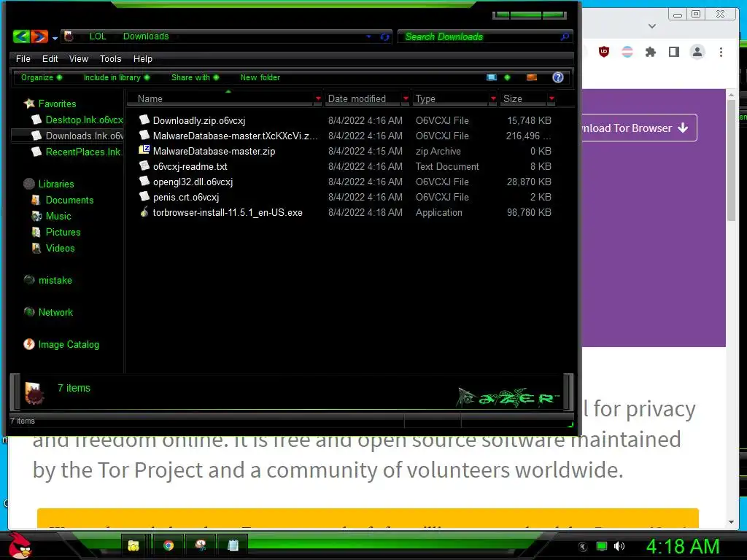The height and width of the screenshot is (560, 747).
Task: Open the Help menu
Action: click(142, 58)
